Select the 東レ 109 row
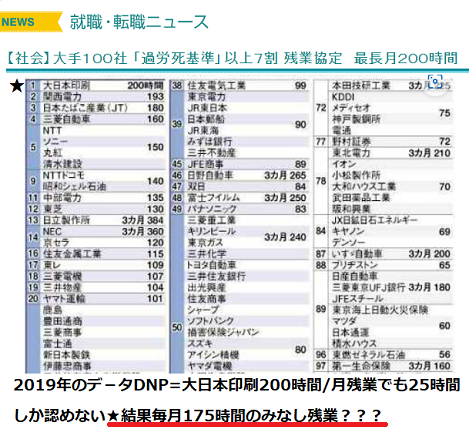The width and height of the screenshot is (469, 441). pos(96,265)
